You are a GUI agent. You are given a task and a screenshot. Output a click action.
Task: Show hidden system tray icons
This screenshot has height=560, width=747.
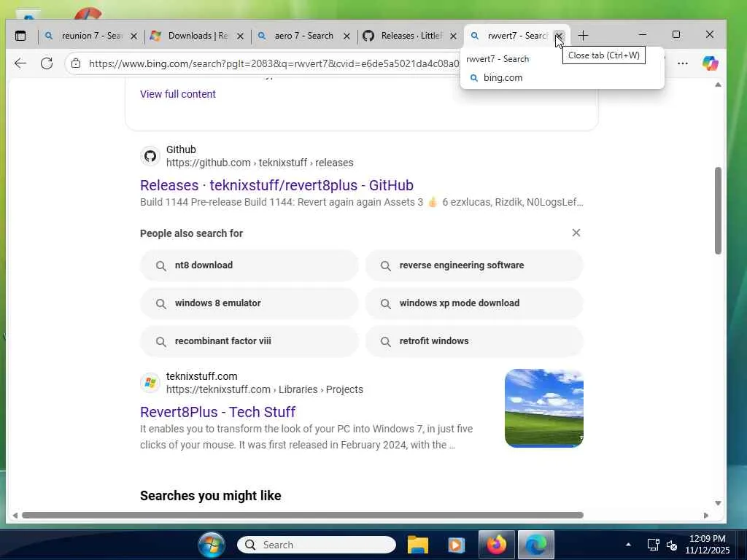(628, 545)
